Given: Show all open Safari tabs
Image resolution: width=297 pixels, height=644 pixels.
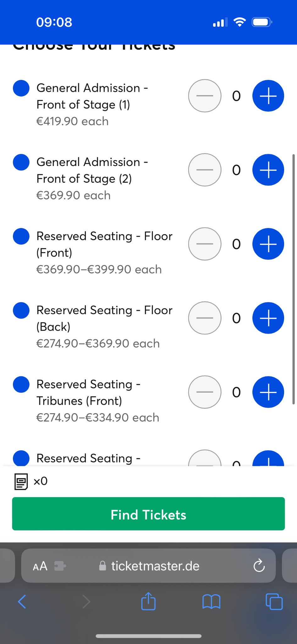Looking at the screenshot, I should pyautogui.click(x=274, y=602).
